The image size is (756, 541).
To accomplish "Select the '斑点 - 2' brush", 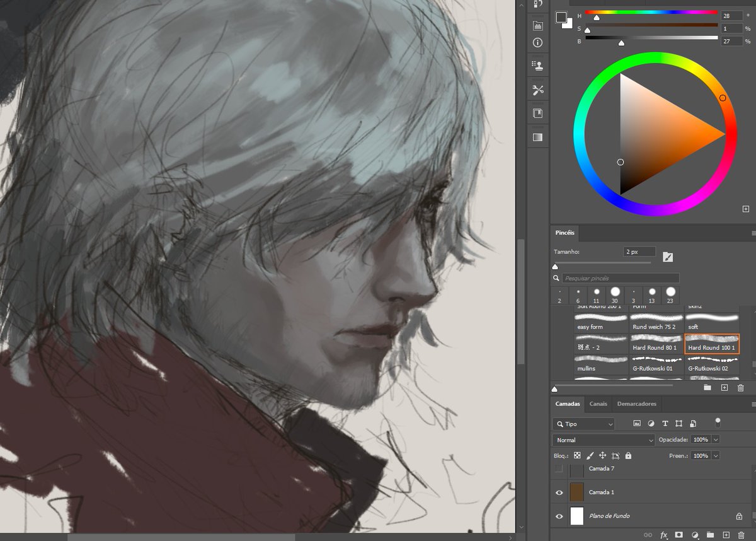I will (601, 343).
